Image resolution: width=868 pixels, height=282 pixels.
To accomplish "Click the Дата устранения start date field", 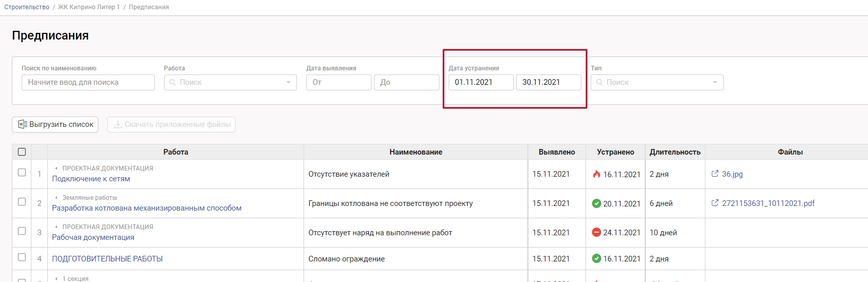I will click(x=481, y=83).
